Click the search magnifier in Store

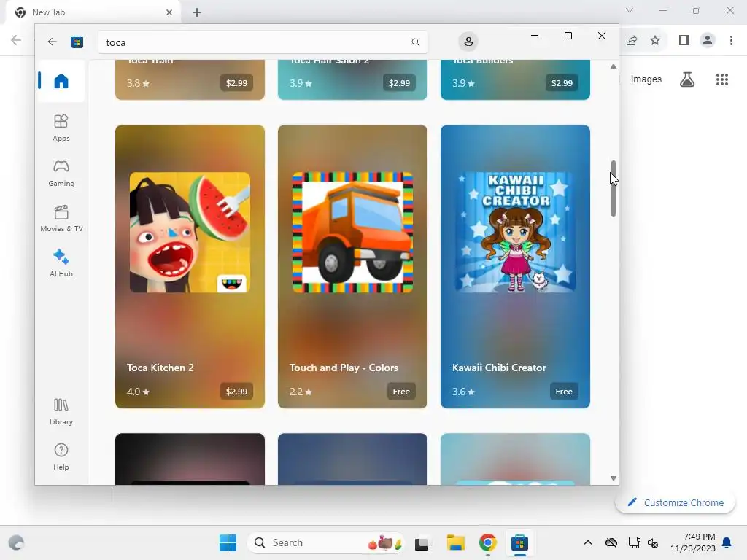(415, 42)
